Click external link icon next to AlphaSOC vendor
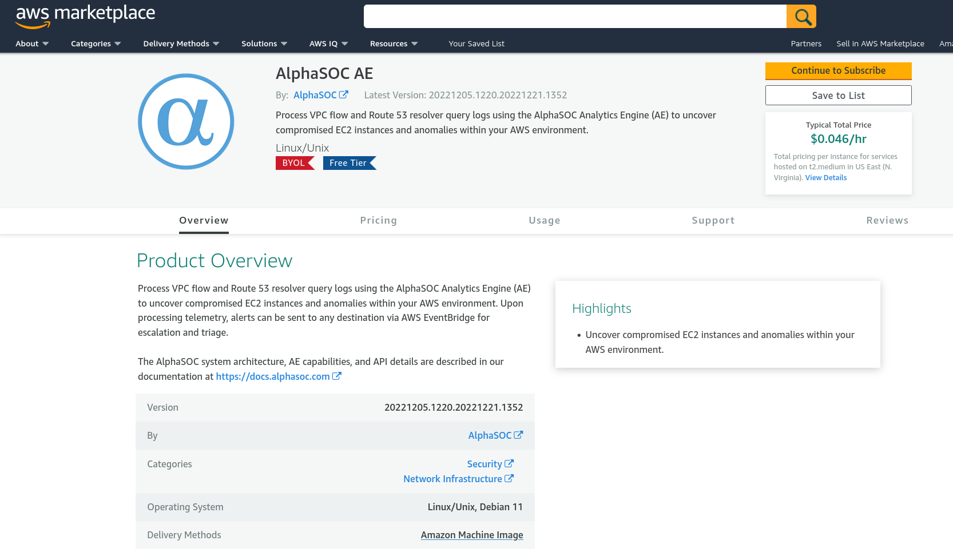 click(344, 95)
